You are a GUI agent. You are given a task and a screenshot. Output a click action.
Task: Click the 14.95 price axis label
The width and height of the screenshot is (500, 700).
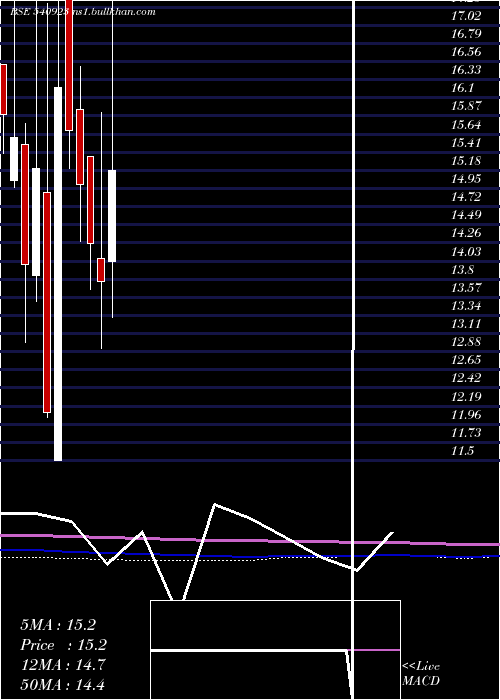(x=466, y=179)
